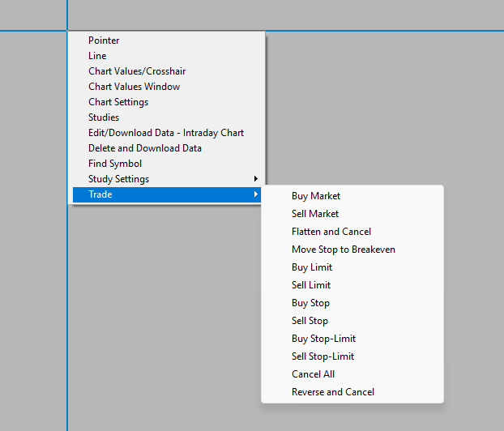Enable Chart Values/Crosshair mode
Image resolution: width=504 pixels, height=431 pixels.
137,71
